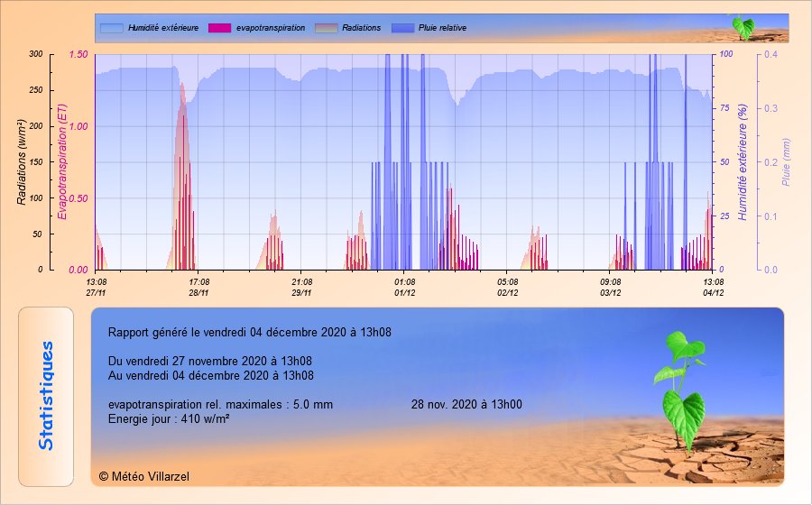Click 'Du vendredi 27 novembre 2020 à 13h08'
This screenshot has height=505, width=812.
[x=209, y=361]
